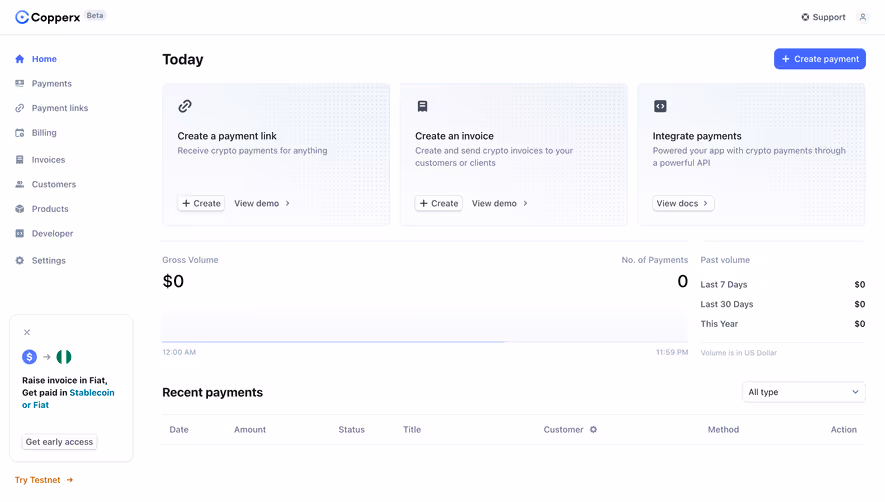This screenshot has height=502, width=885.
Task: View demo for payment link
Action: [262, 203]
